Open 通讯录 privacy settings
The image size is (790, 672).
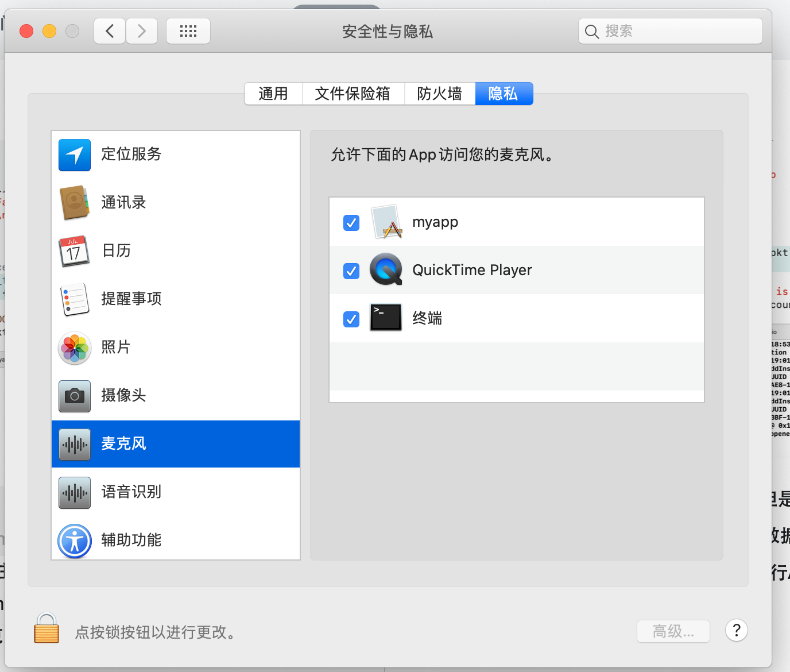click(x=74, y=203)
